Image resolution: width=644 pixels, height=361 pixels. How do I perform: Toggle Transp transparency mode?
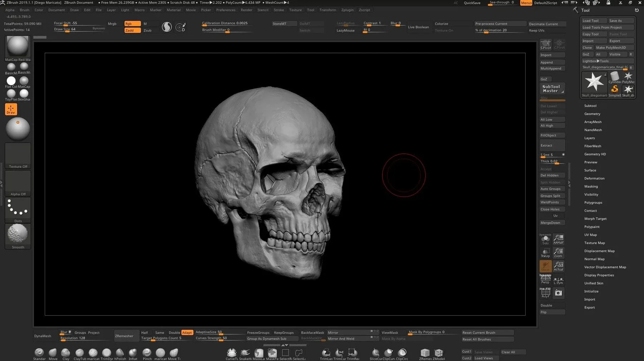coord(545,253)
